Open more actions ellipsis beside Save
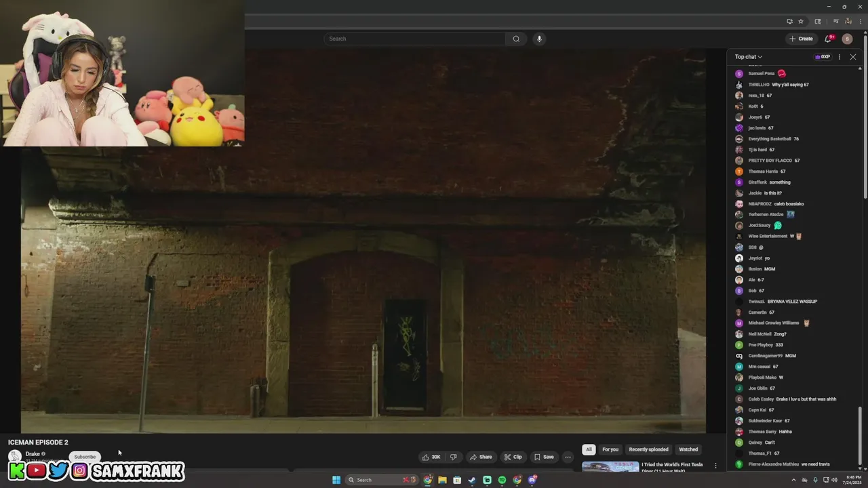The height and width of the screenshot is (488, 868). [568, 457]
